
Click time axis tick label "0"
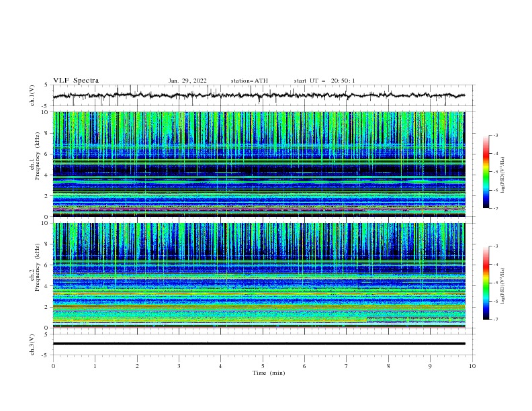coord(53,366)
